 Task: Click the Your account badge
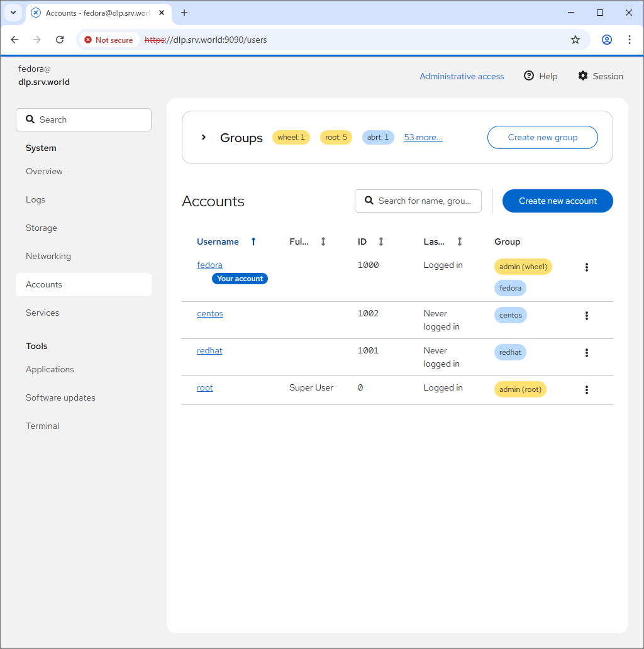240,279
